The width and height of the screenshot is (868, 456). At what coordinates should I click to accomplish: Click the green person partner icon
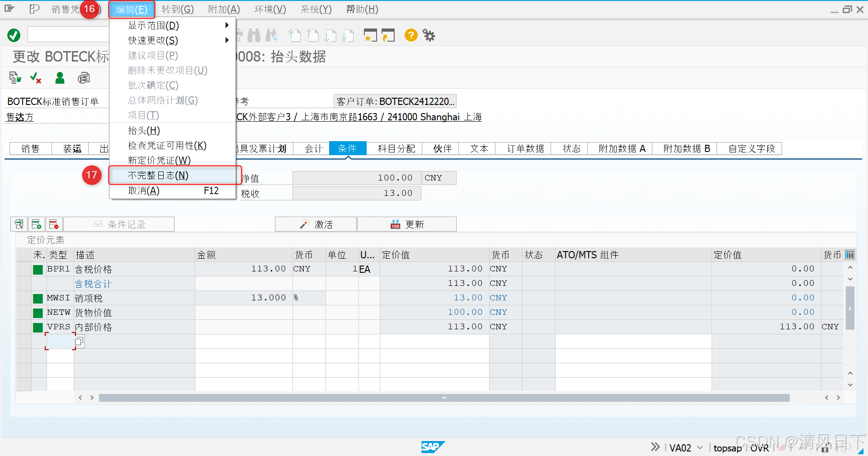coord(60,78)
